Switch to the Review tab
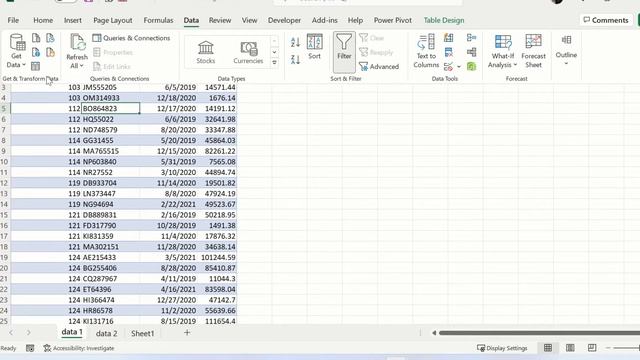Screen dimensions: 640x360 click(x=220, y=20)
